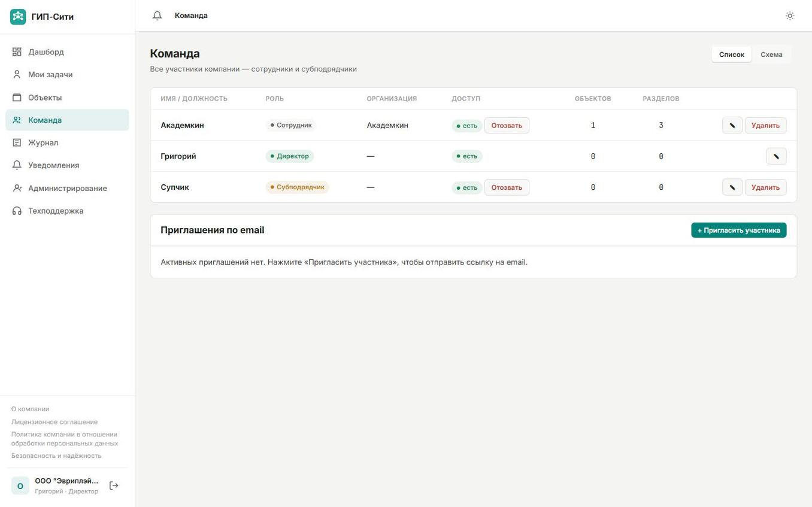Click the есть access badge for Академкин

(x=467, y=125)
